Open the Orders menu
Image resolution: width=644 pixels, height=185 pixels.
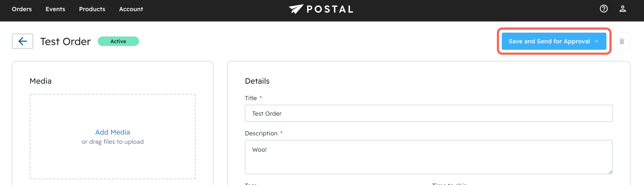click(x=22, y=9)
